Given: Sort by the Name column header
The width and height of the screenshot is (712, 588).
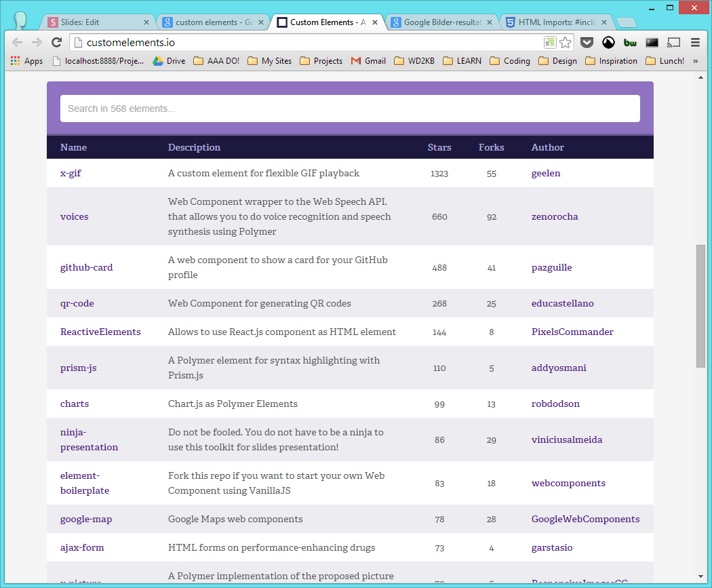Looking at the screenshot, I should point(73,147).
